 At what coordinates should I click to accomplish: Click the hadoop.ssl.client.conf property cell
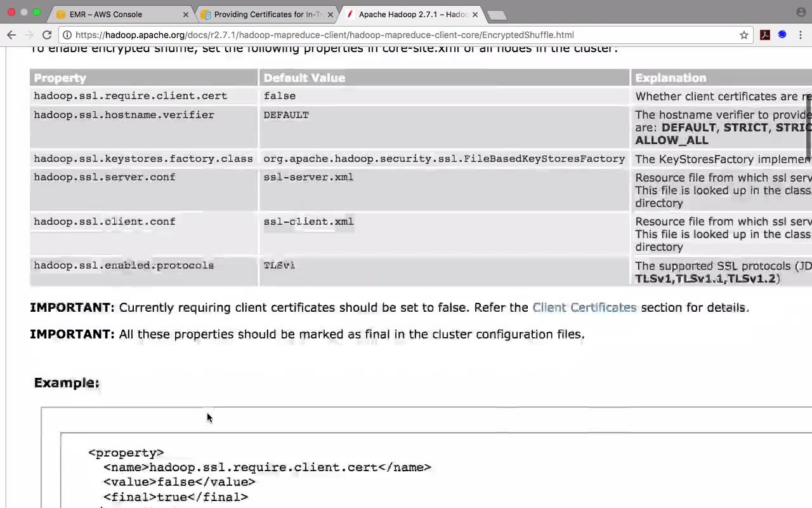point(144,233)
